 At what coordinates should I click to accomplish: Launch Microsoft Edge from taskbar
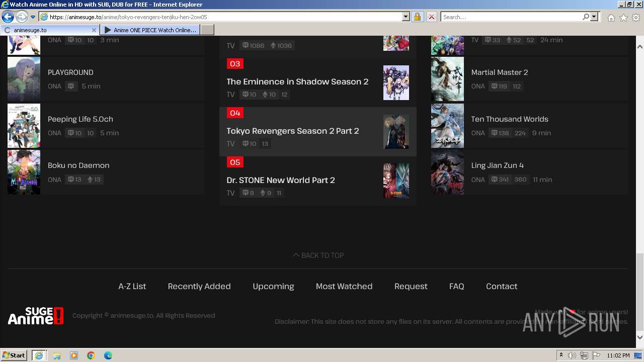[x=108, y=355]
